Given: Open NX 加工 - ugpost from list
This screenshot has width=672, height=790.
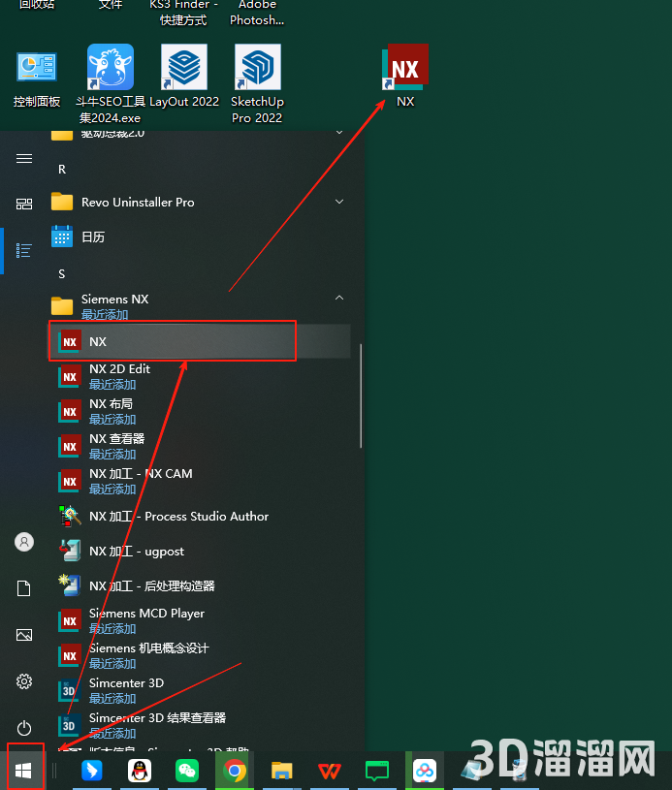Looking at the screenshot, I should 136,552.
